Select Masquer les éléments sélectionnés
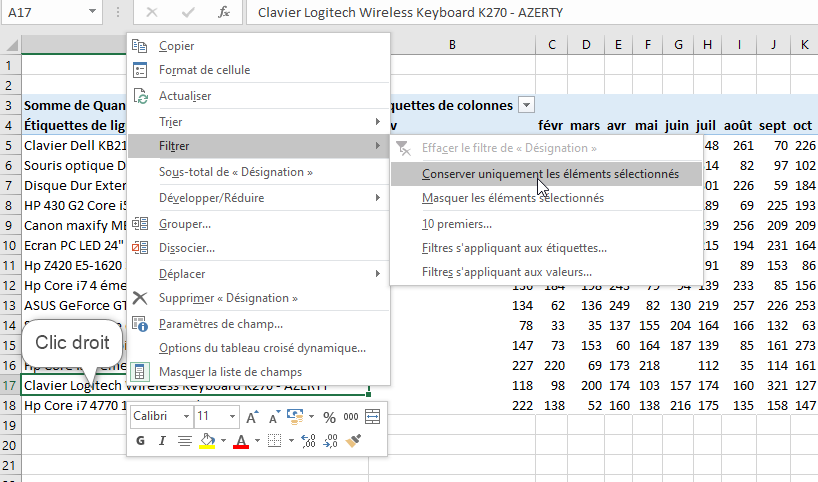The height and width of the screenshot is (482, 818). 546,198
